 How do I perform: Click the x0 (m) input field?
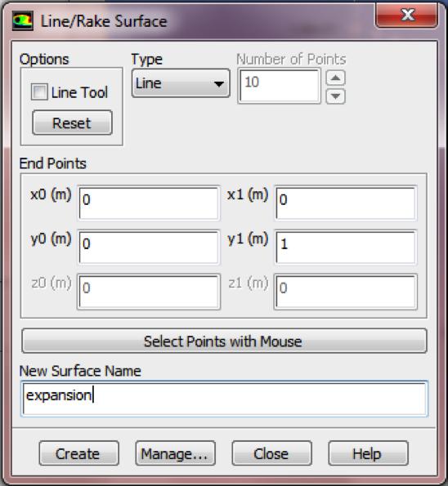click(149, 203)
